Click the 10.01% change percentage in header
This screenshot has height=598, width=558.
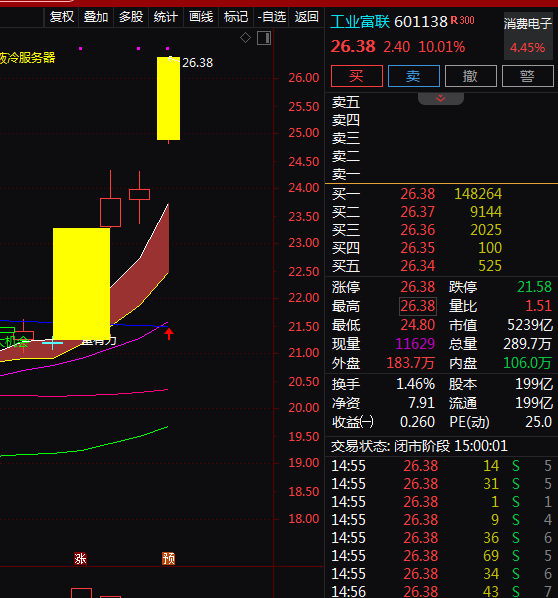point(442,47)
